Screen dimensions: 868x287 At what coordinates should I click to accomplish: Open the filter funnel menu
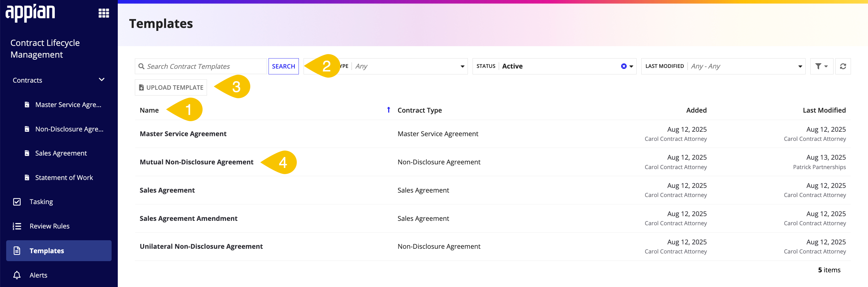[821, 66]
